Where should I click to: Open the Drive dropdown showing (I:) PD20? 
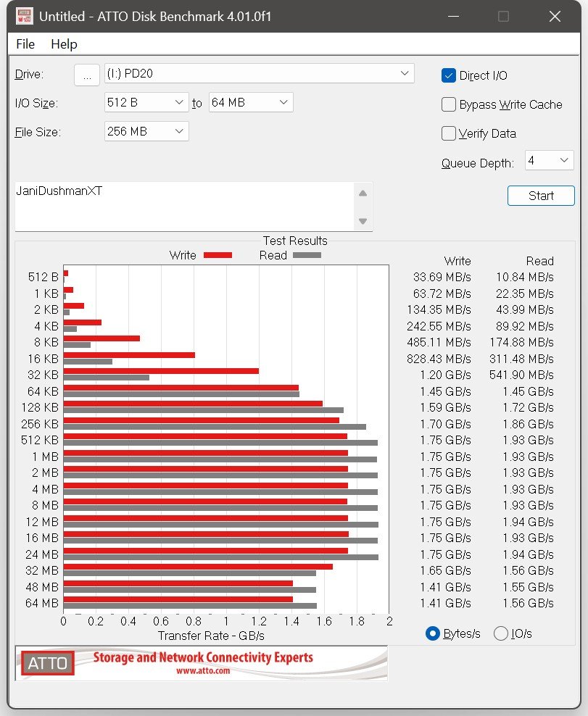[259, 73]
